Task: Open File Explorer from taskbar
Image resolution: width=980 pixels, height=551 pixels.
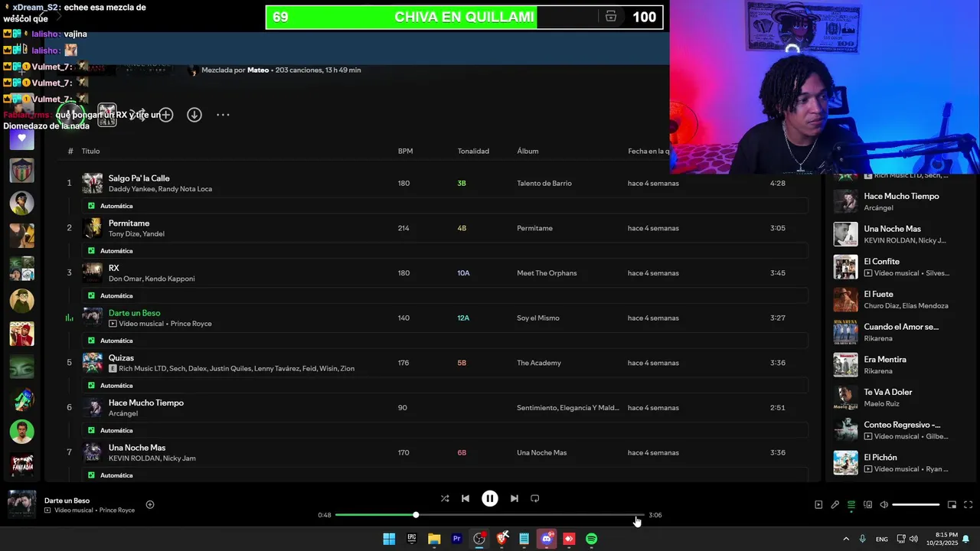Action: point(434,539)
